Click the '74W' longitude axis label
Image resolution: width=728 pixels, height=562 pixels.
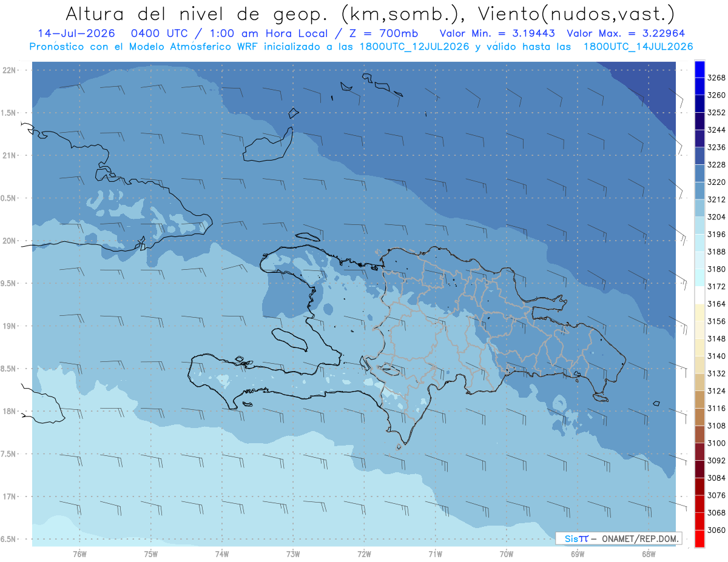222,554
